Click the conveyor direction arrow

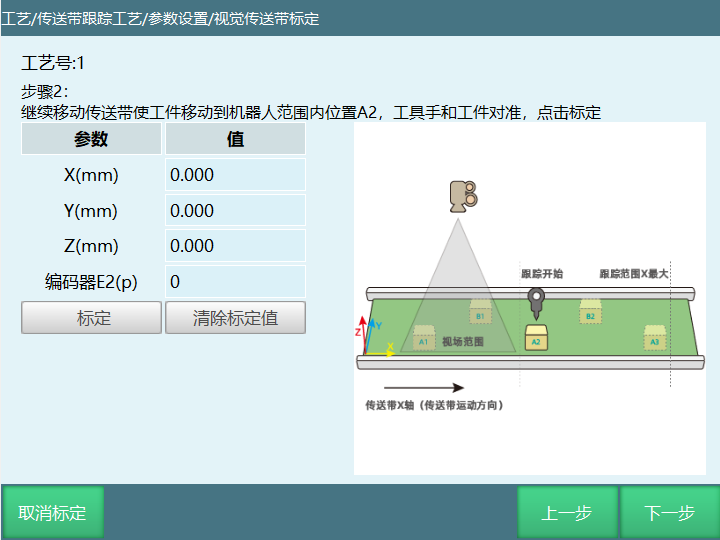423,388
